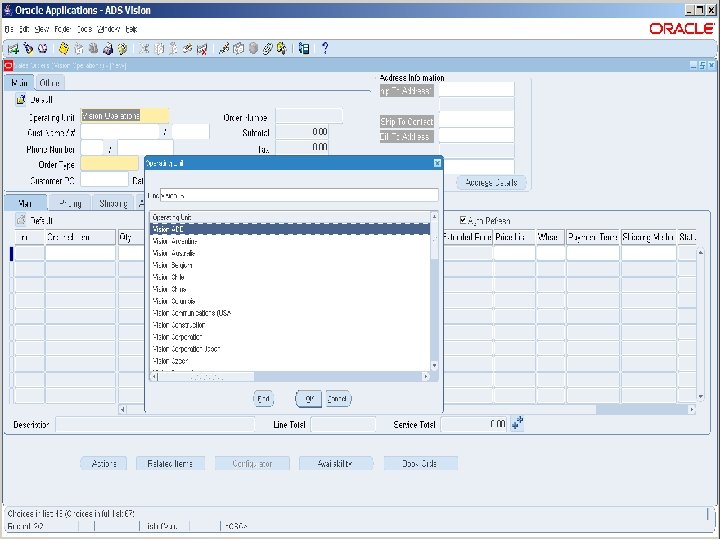Click the Copy toolbar icon

click(x=159, y=49)
